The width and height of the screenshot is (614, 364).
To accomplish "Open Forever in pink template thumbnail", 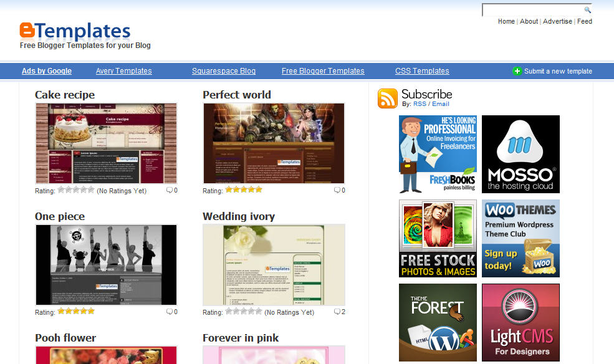I will 274,355.
